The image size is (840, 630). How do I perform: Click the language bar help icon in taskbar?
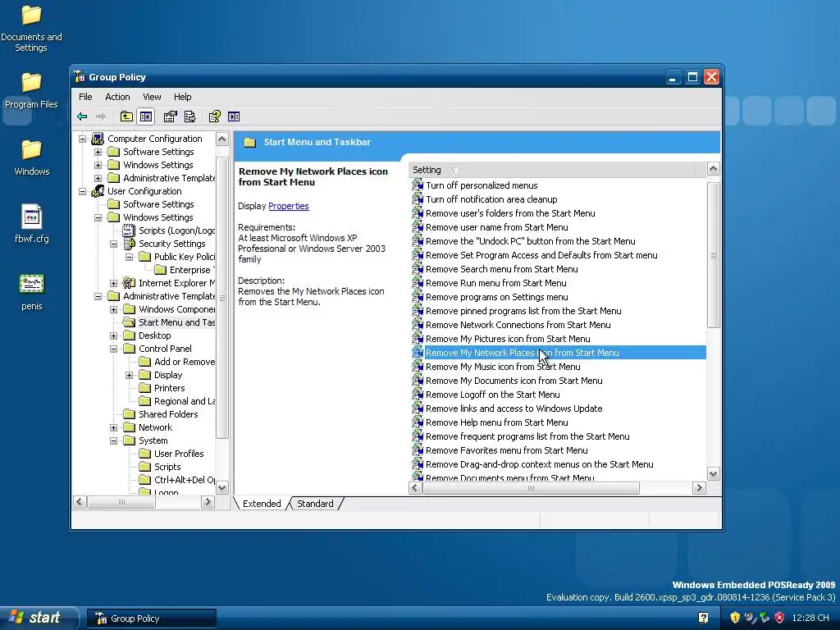point(703,618)
